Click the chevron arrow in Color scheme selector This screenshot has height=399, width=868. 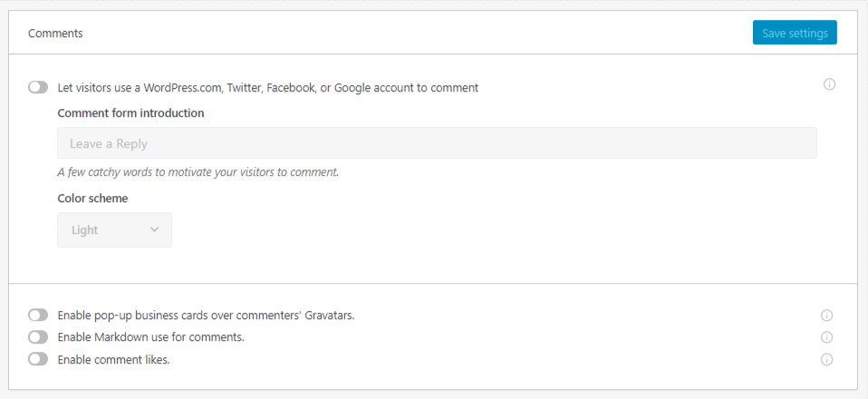coord(154,229)
